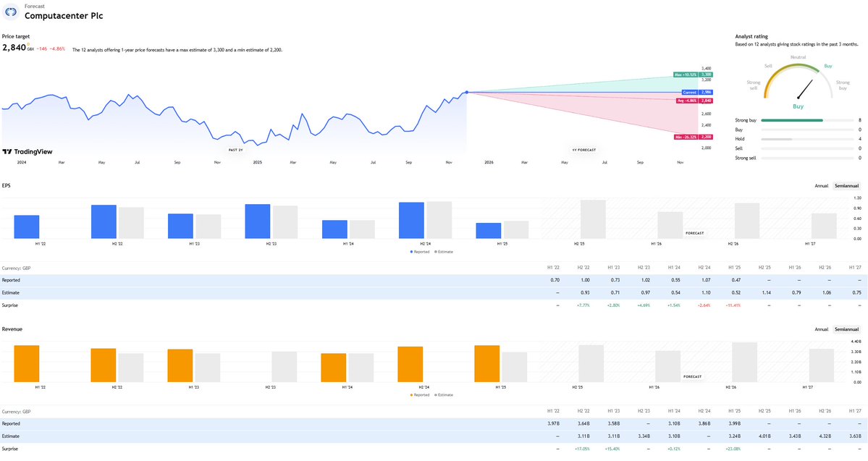Click Estimate legend item in EPS chart
The width and height of the screenshot is (868, 461).
444,252
